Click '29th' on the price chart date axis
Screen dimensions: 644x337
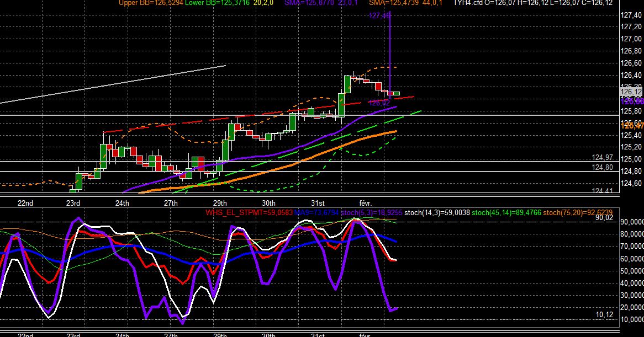(220, 203)
